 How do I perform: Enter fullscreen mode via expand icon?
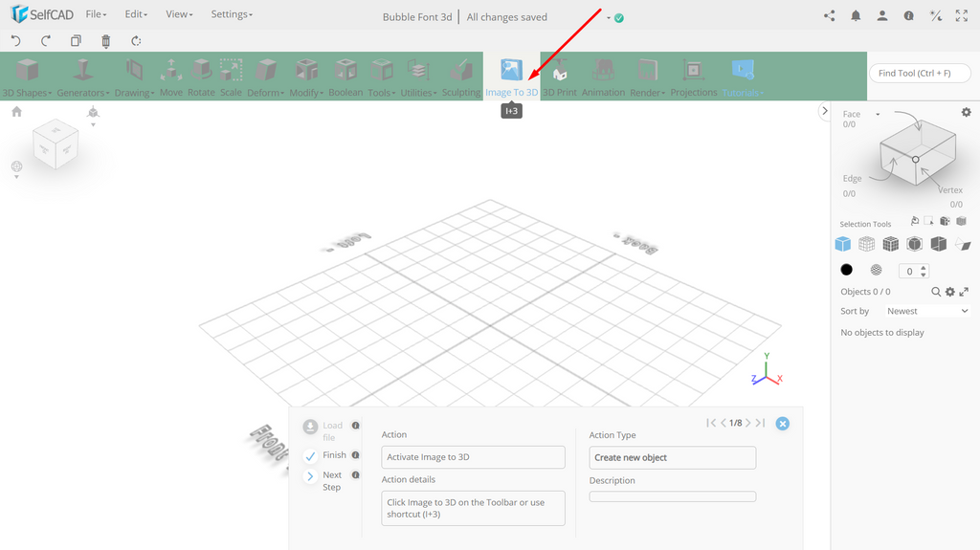pos(961,16)
